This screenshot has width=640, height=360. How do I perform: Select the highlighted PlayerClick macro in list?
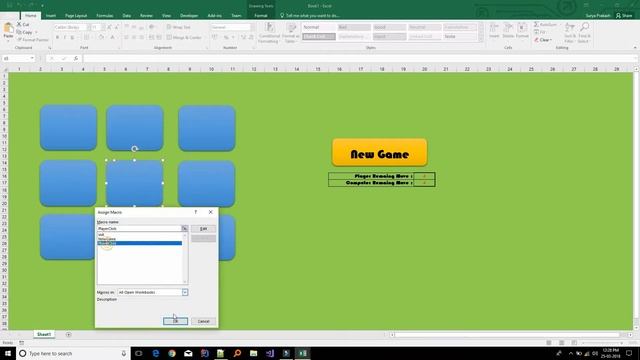coord(140,243)
